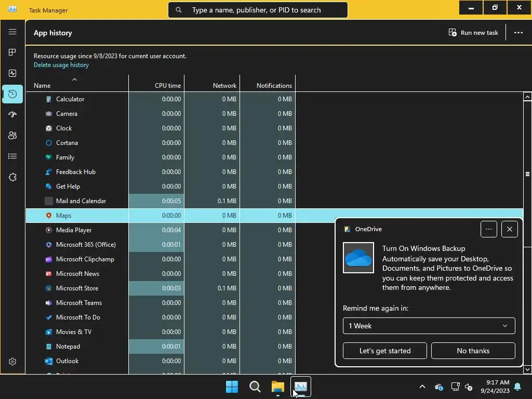Click the Feedback Hub app icon

pyautogui.click(x=49, y=172)
